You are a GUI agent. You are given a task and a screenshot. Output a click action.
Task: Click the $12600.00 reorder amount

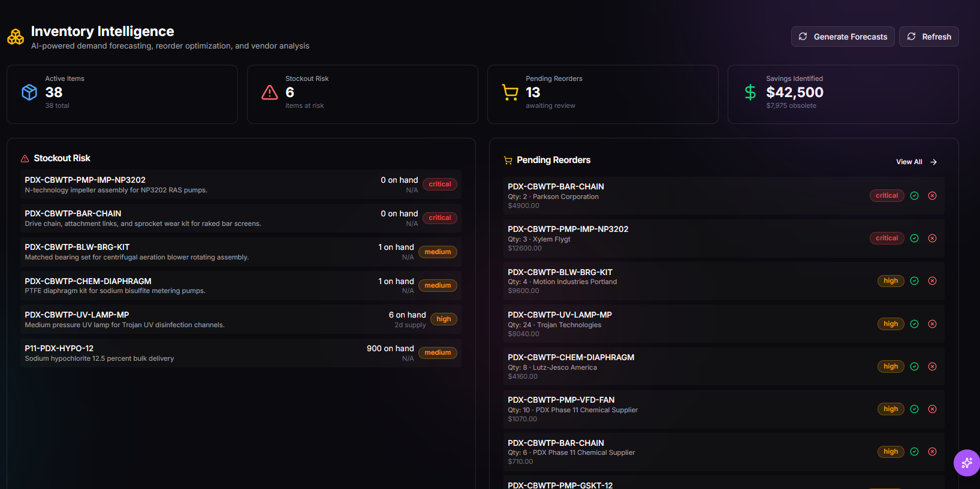(x=524, y=248)
